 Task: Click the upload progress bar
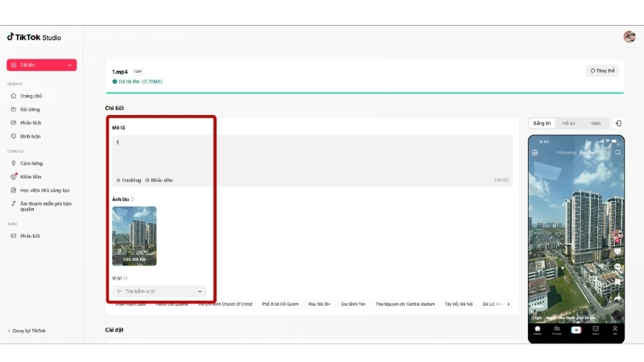(365, 93)
